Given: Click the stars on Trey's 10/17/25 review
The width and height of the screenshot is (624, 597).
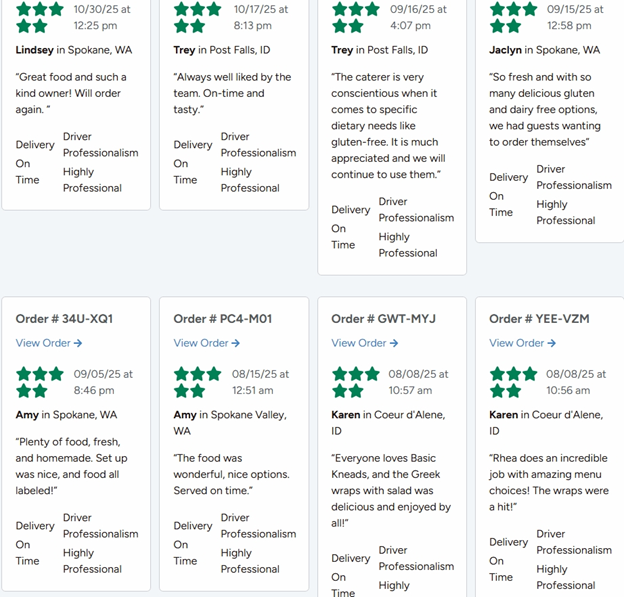Looking at the screenshot, I should 198,17.
